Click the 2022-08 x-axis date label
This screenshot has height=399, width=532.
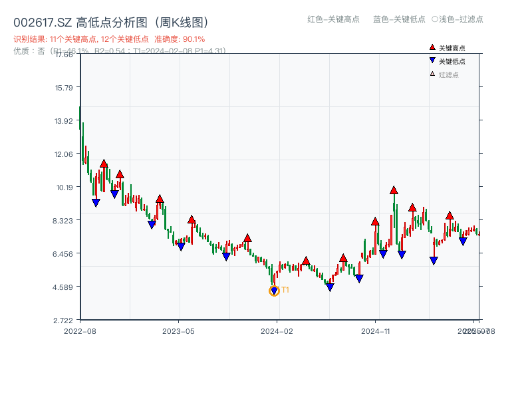point(80,331)
